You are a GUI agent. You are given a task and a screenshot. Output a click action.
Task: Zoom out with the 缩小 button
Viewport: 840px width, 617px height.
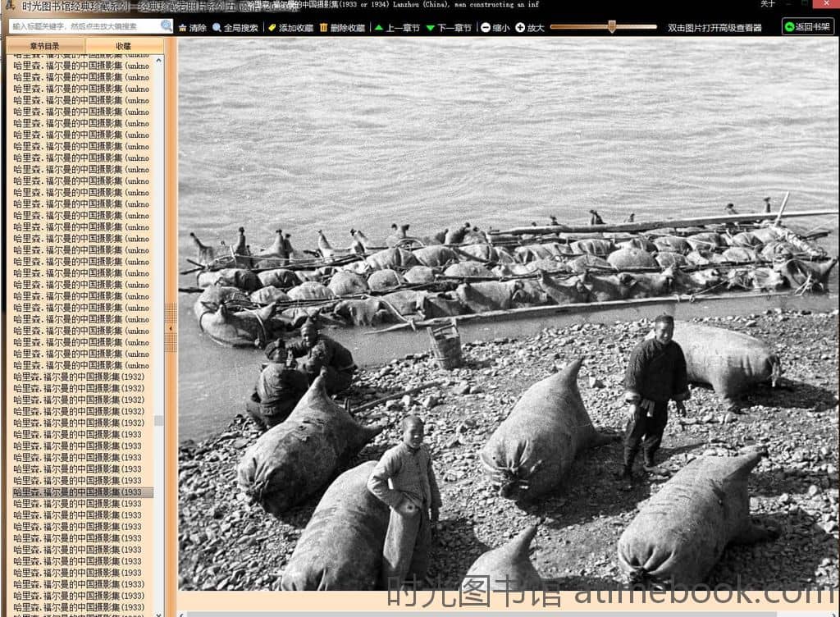click(x=495, y=28)
